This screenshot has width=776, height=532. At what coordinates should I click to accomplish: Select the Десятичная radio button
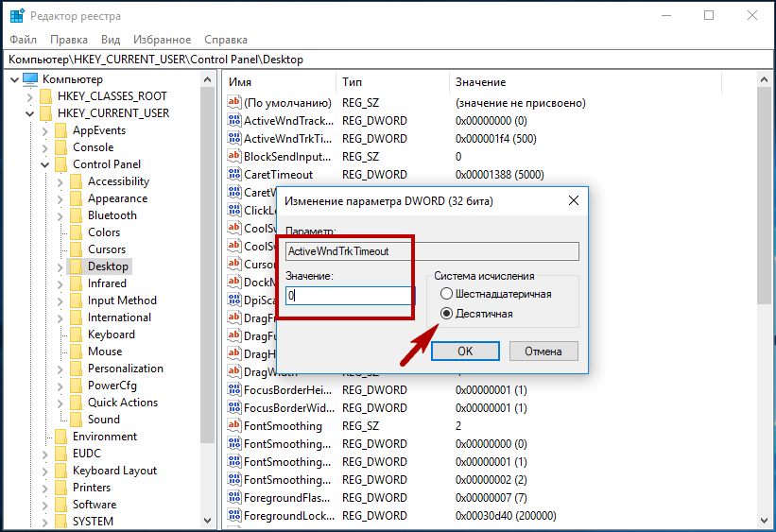446,314
